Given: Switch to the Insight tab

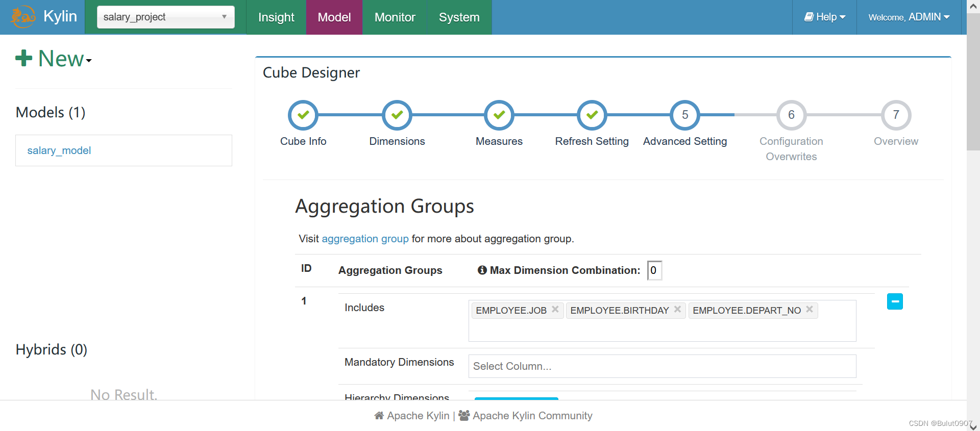Looking at the screenshot, I should (276, 17).
